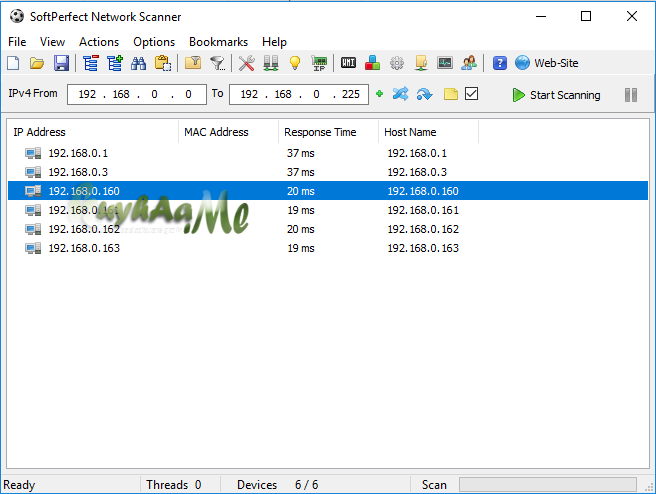Click the blue shuffle arrows icon
Image resolution: width=656 pixels, height=494 pixels.
pyautogui.click(x=400, y=94)
